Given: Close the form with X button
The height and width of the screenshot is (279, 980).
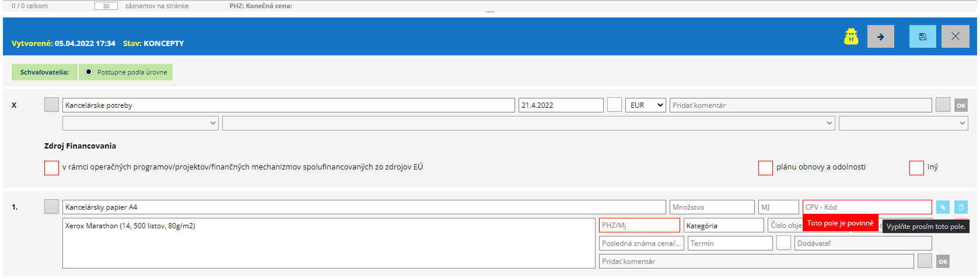Looking at the screenshot, I should [955, 37].
